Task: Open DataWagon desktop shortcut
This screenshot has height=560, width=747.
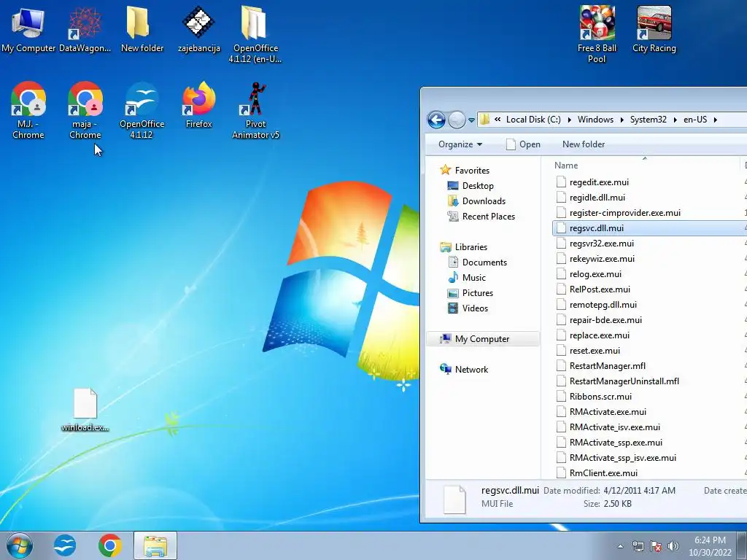Action: point(85,29)
